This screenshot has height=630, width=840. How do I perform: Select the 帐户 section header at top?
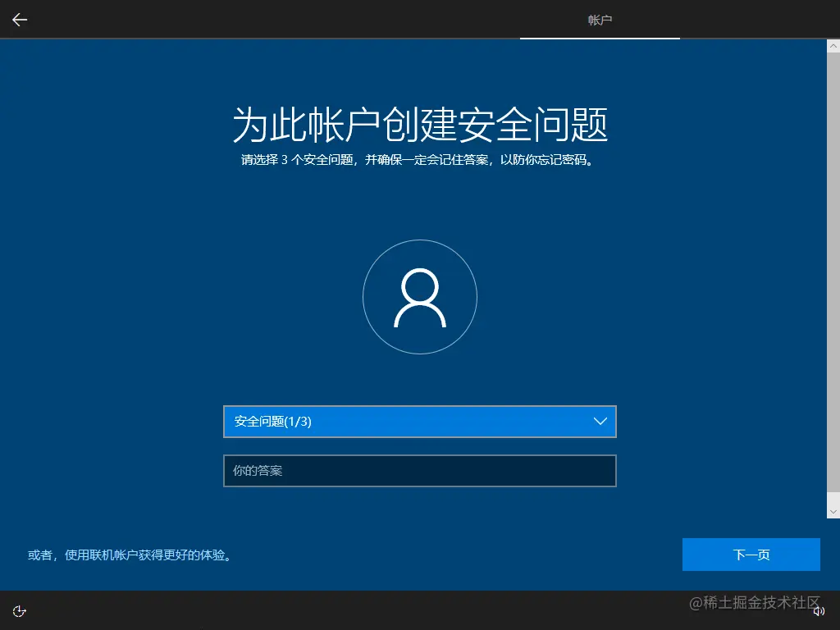pyautogui.click(x=600, y=19)
